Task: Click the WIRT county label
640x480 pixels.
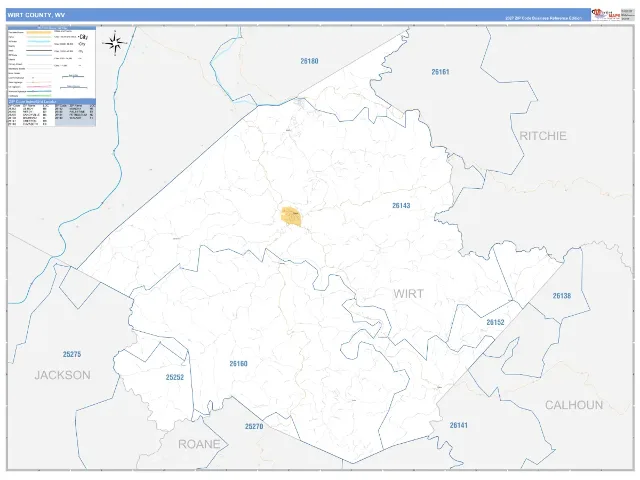Action: [x=409, y=294]
